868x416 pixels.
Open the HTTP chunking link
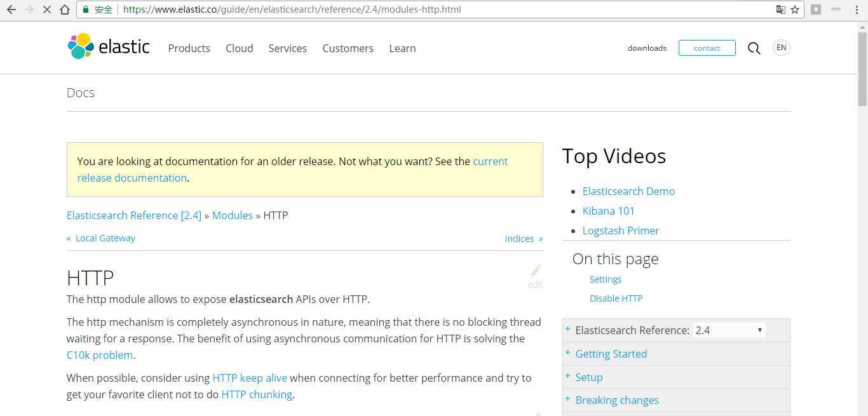tap(257, 394)
